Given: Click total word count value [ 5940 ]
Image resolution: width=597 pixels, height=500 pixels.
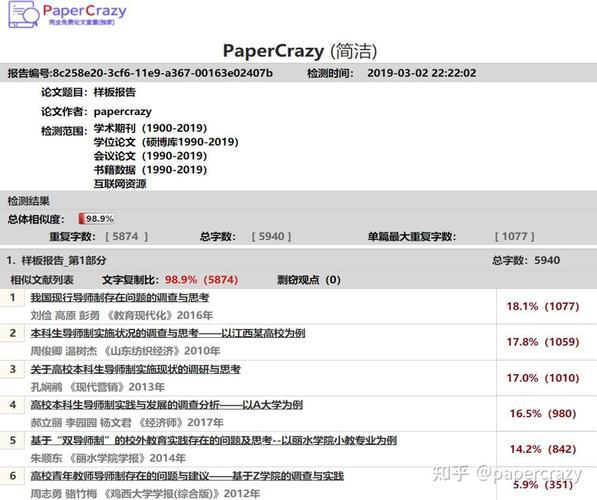Looking at the screenshot, I should [x=271, y=236].
